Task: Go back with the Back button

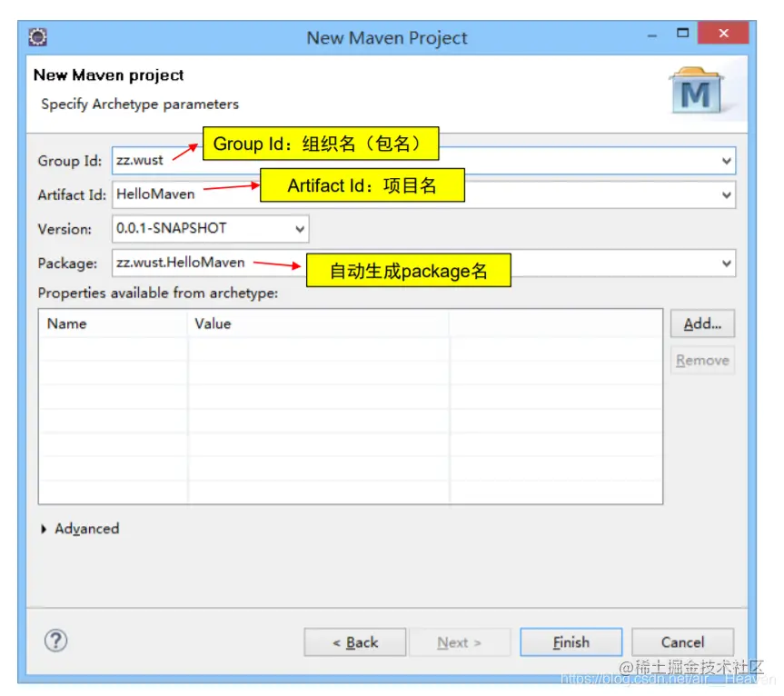Action: [355, 642]
